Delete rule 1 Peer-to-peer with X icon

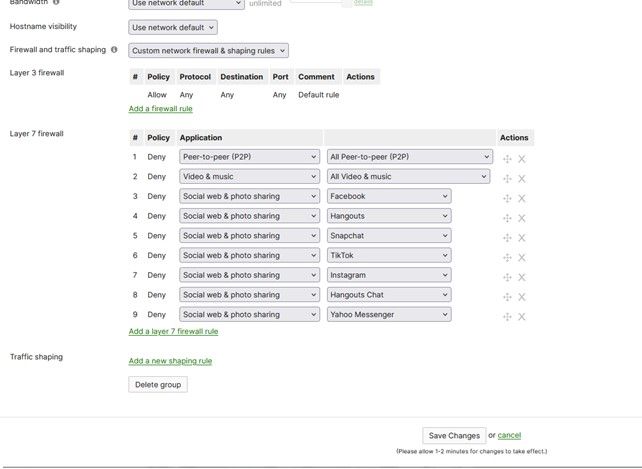point(521,159)
